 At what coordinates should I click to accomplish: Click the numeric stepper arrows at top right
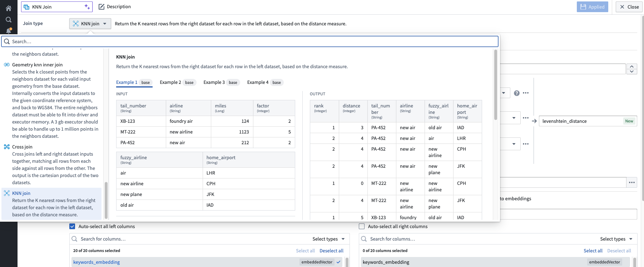click(632, 69)
